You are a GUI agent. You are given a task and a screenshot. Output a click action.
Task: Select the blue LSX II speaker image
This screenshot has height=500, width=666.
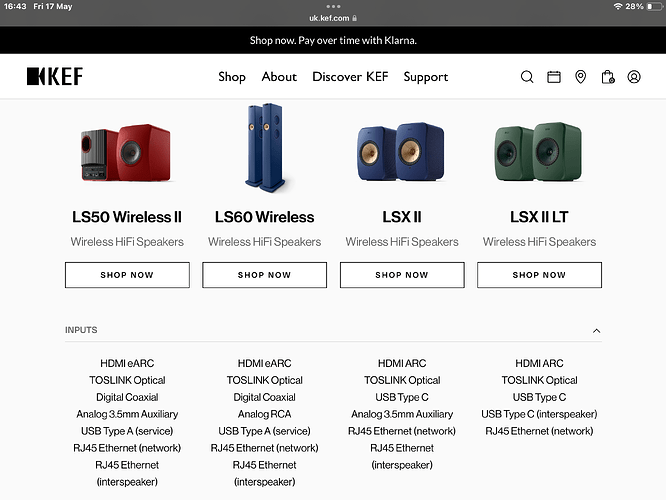(402, 152)
